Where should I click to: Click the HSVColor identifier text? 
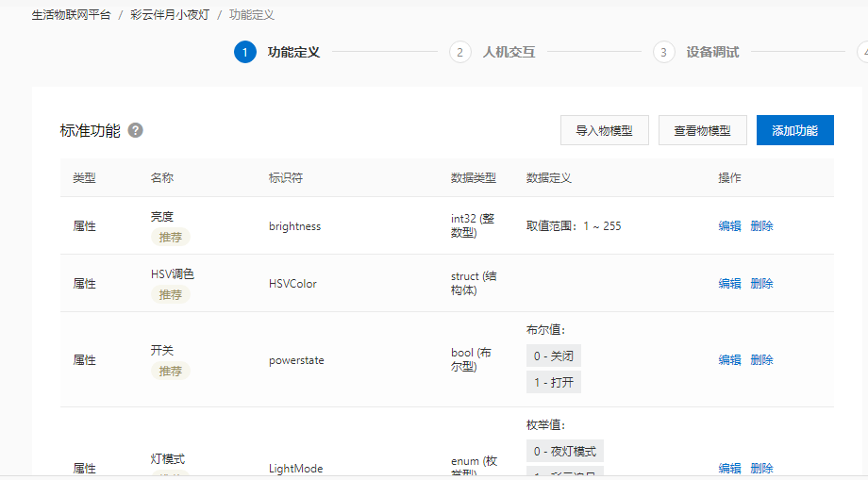[x=292, y=284]
